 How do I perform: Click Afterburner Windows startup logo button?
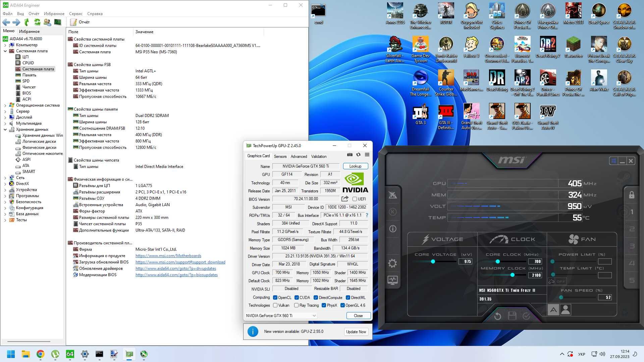click(613, 161)
